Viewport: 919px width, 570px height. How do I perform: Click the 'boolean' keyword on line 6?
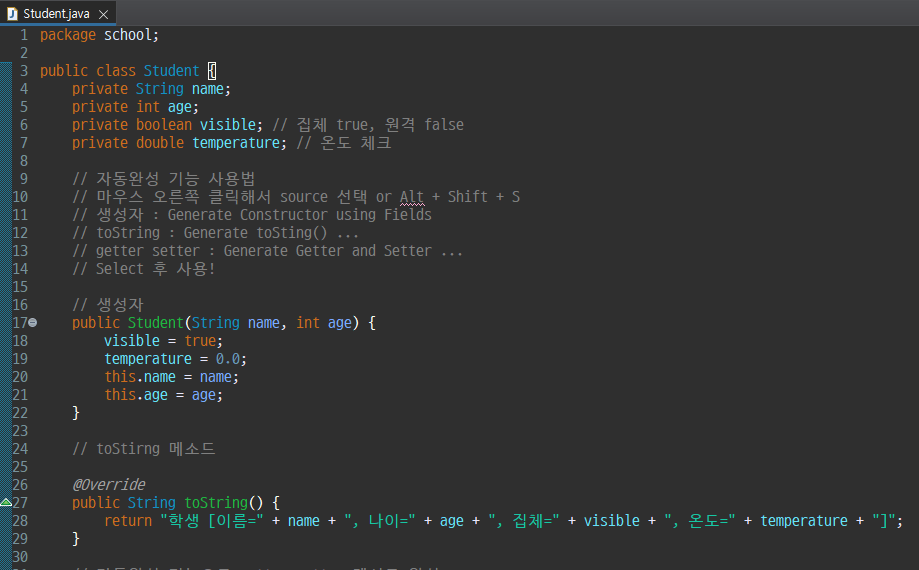pyautogui.click(x=164, y=125)
